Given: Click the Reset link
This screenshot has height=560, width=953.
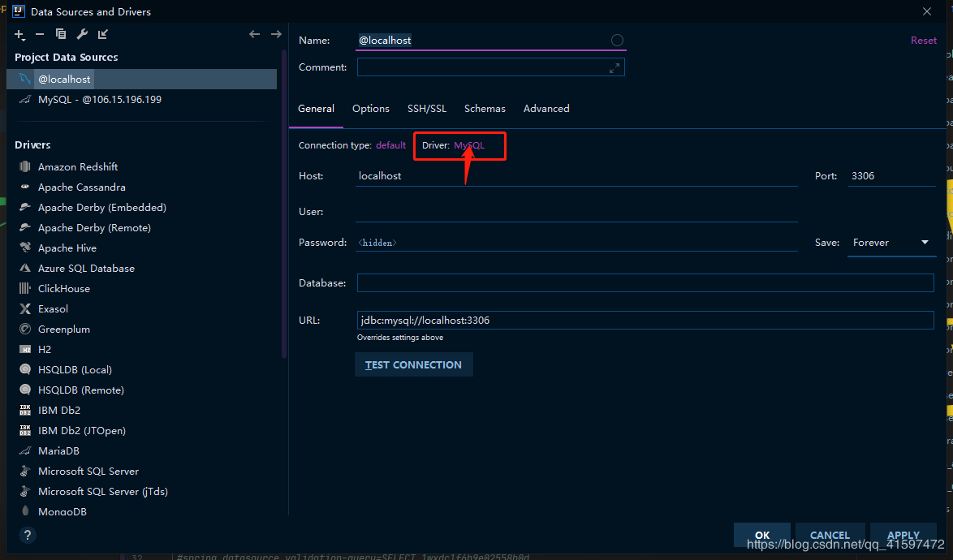Looking at the screenshot, I should tap(923, 41).
